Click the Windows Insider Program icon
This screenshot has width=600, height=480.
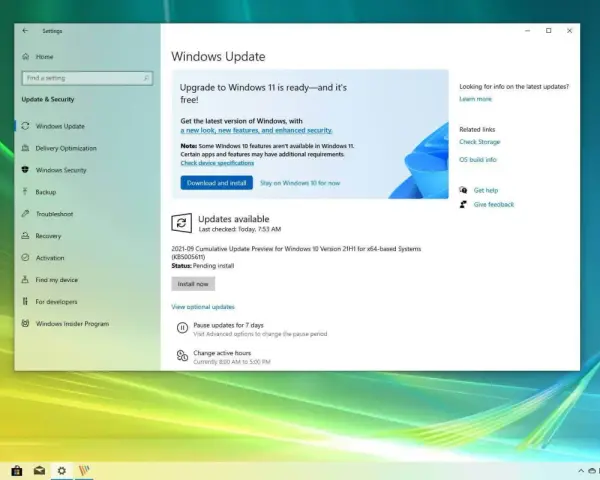tap(25, 323)
